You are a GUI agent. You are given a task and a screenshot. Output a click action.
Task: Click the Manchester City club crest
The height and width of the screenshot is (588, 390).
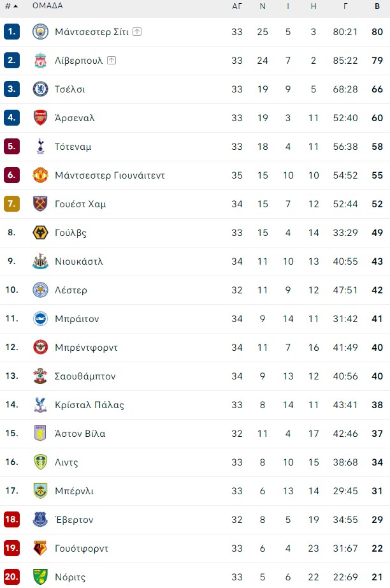tap(40, 31)
